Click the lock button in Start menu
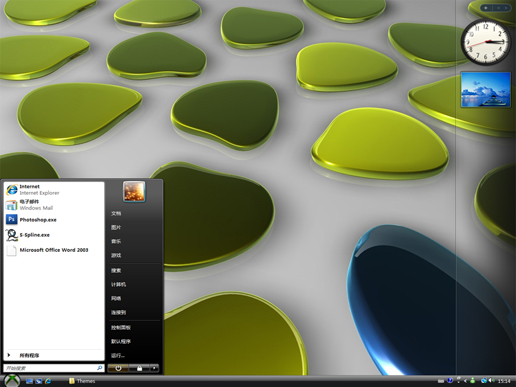 point(139,368)
